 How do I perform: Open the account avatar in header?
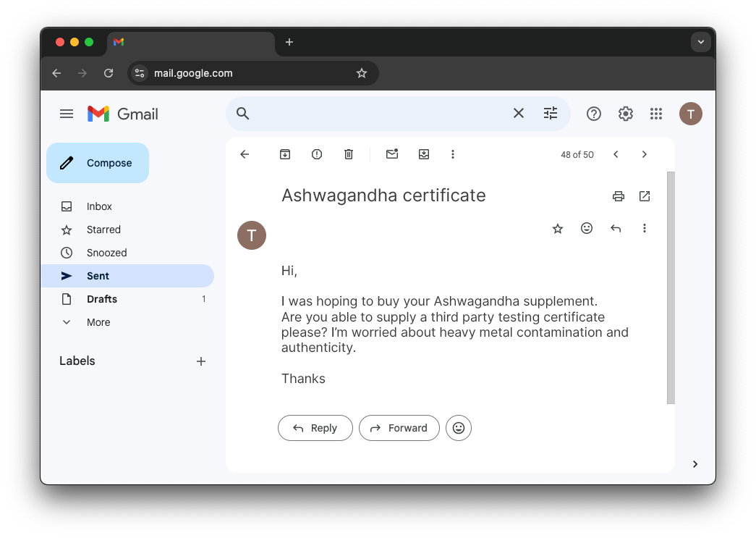pyautogui.click(x=690, y=114)
